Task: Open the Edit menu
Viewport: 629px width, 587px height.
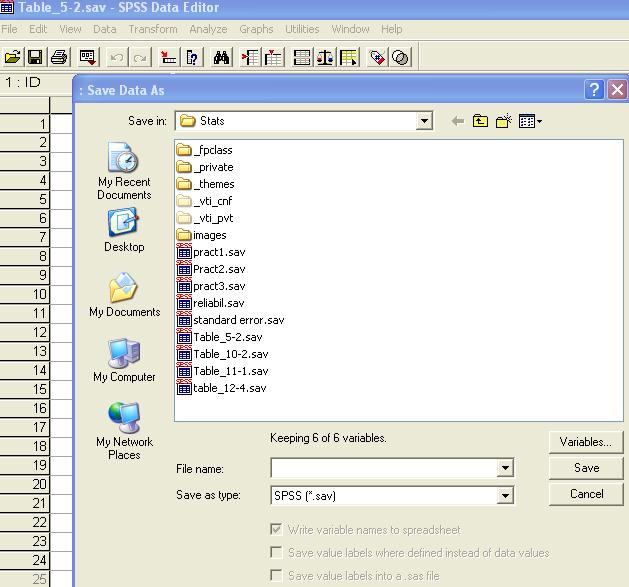Action: pos(38,29)
